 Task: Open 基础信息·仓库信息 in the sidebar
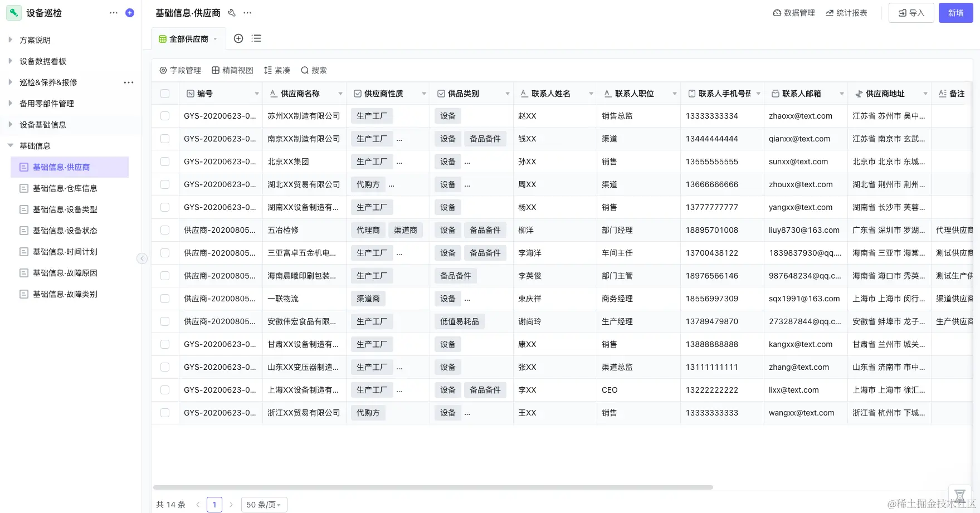click(70, 188)
